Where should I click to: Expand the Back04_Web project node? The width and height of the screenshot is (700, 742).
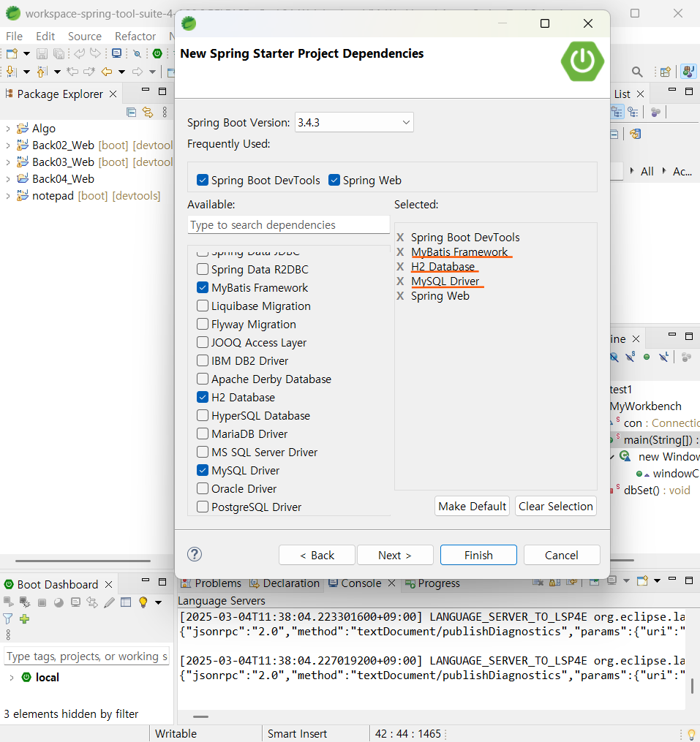click(7, 179)
